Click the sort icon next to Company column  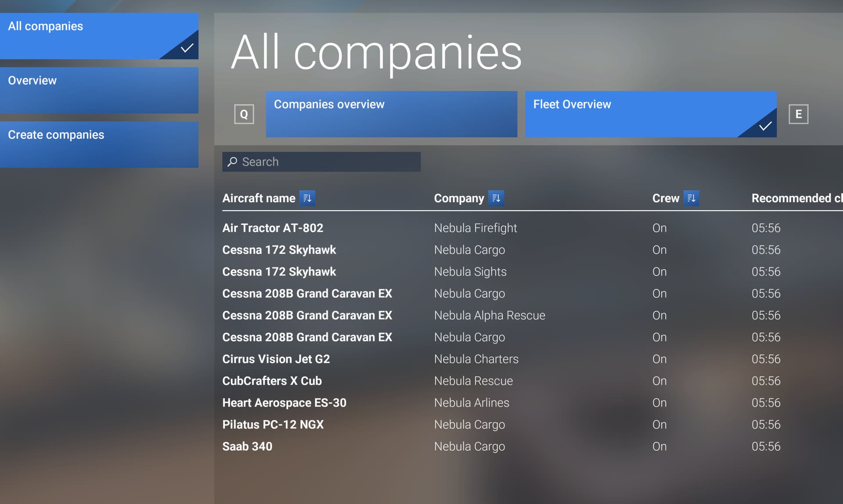coord(497,198)
